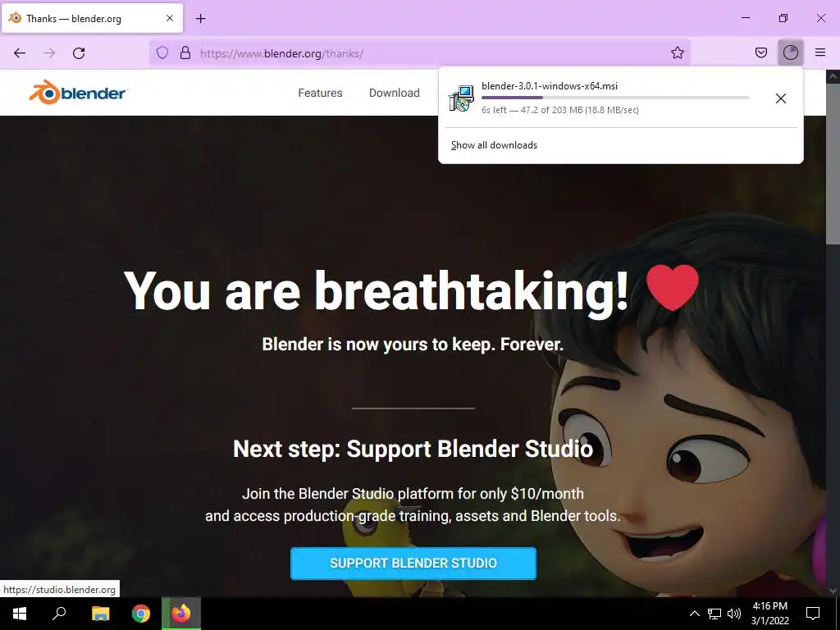Toggle the Downloads toolbar button

coord(791,52)
